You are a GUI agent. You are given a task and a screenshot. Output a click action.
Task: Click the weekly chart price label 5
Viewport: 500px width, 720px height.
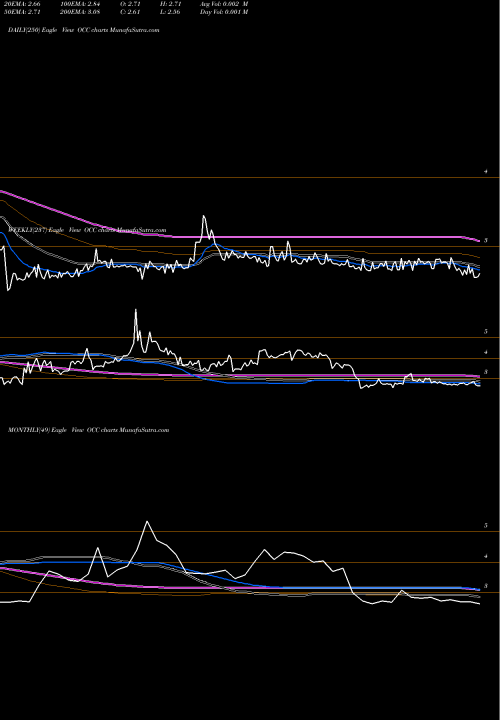(486, 331)
